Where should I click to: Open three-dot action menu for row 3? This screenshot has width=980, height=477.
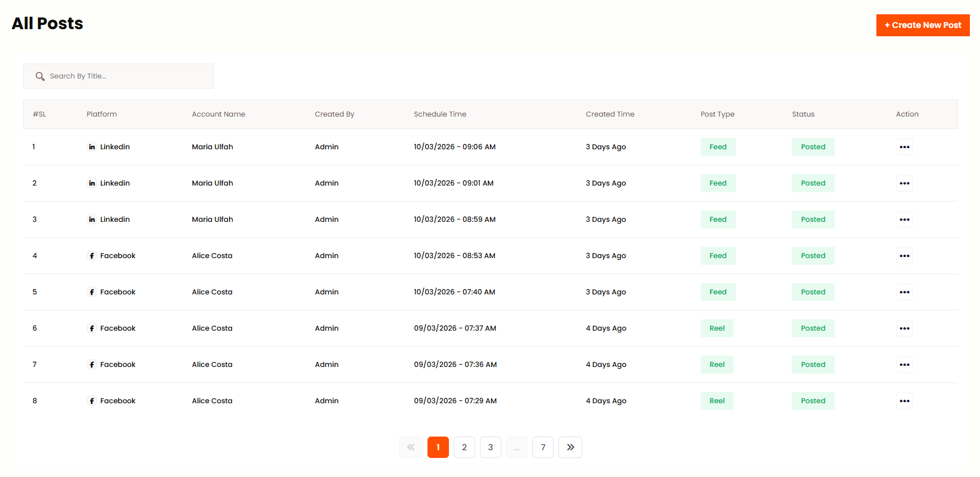pyautogui.click(x=904, y=219)
